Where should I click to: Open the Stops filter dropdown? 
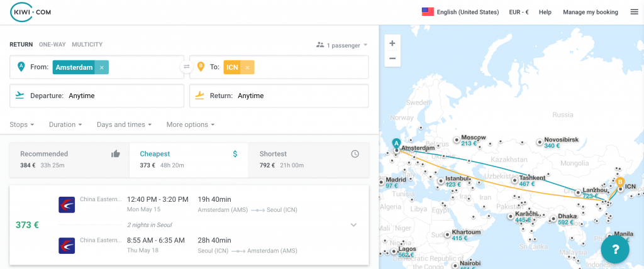point(22,124)
